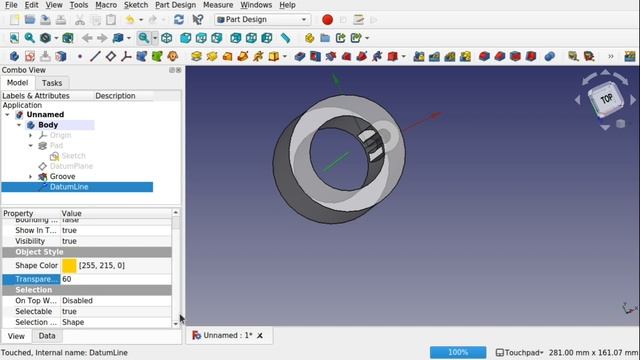The height and width of the screenshot is (360, 640).
Task: Open the Sketch menu
Action: (136, 5)
